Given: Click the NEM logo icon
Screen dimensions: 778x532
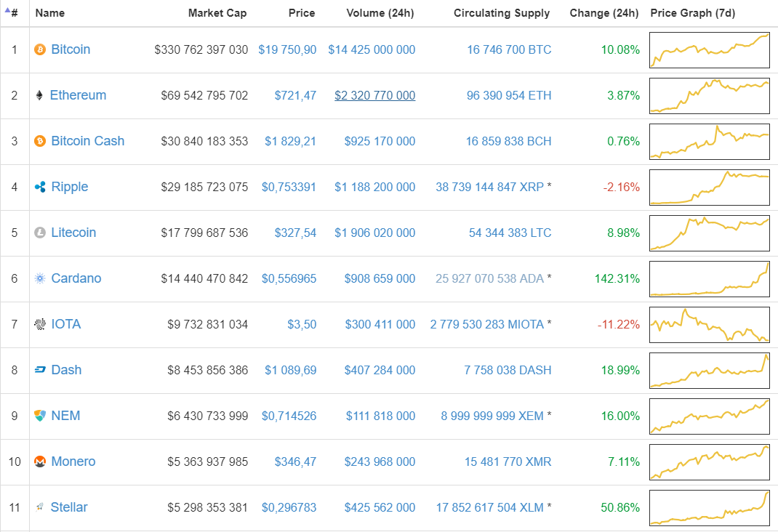Looking at the screenshot, I should click(39, 416).
